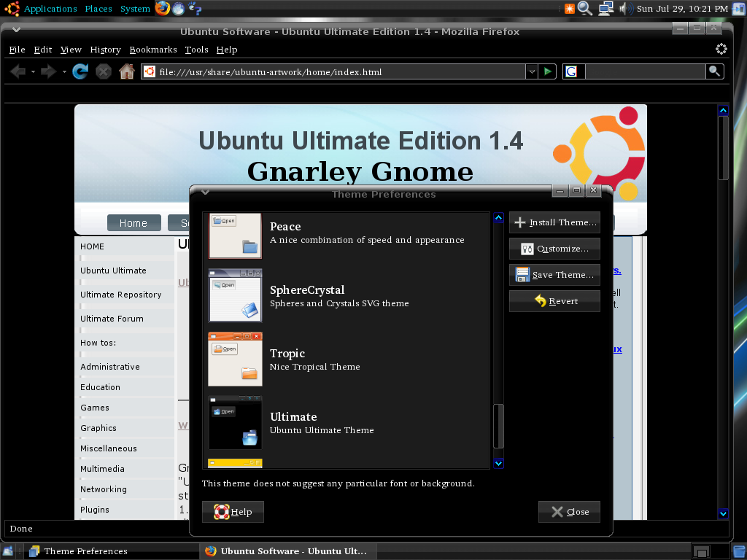The image size is (747, 560).
Task: Open the Tools menu in Firefox
Action: (x=197, y=50)
